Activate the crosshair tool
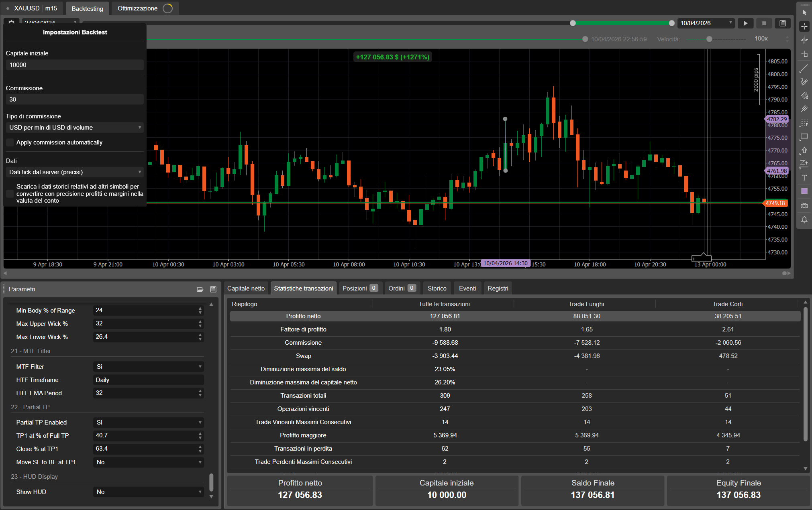812x510 pixels. [x=804, y=26]
